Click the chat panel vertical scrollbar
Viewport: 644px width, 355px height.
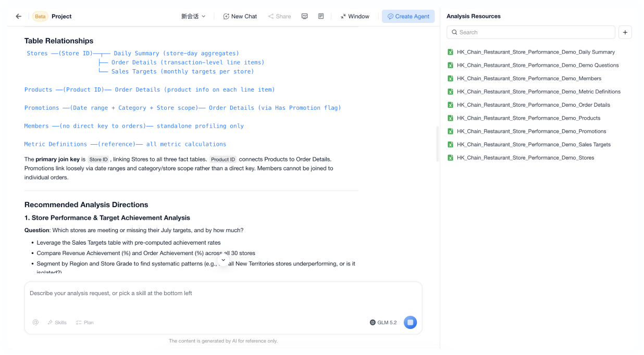(437, 144)
